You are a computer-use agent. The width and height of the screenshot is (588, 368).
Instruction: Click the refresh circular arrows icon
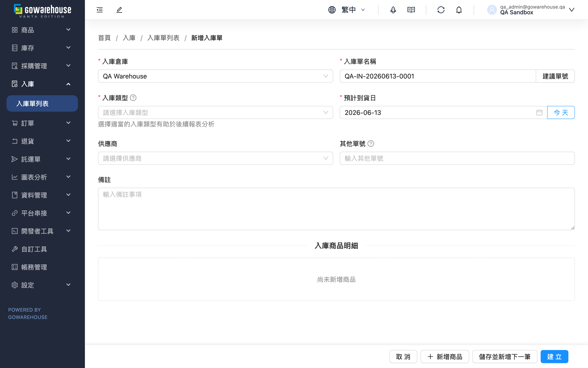point(441,10)
